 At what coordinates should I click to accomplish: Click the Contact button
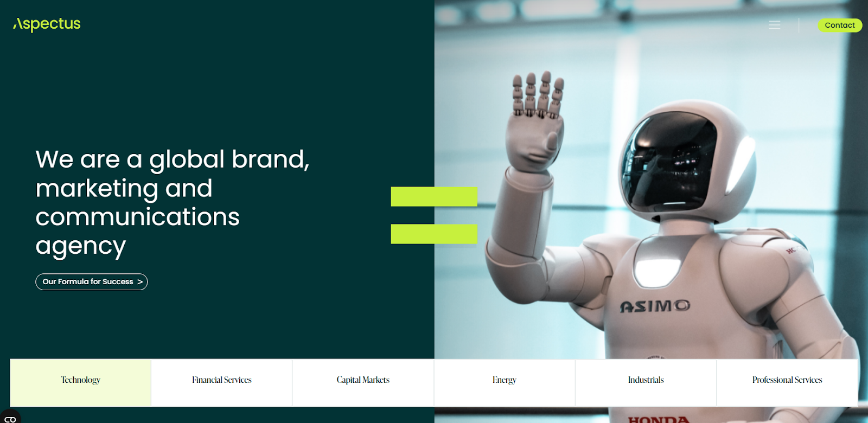840,25
